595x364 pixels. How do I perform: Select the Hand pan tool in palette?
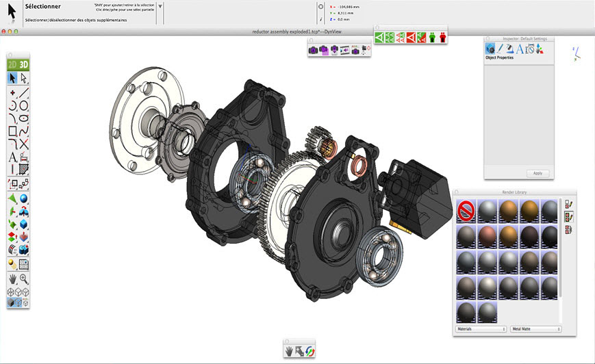pyautogui.click(x=12, y=279)
